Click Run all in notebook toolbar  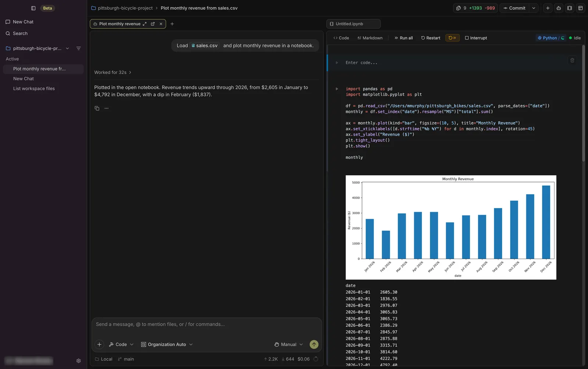coord(404,38)
